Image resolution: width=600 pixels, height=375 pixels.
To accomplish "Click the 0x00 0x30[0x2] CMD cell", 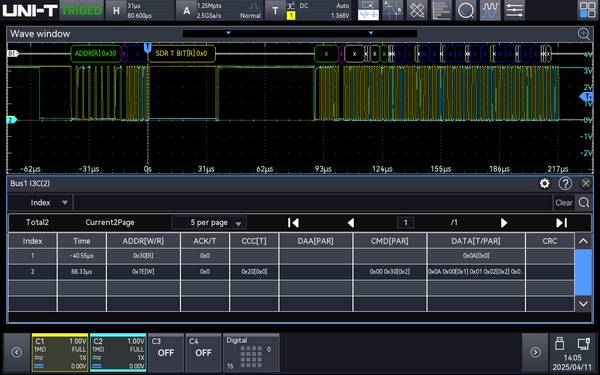I will (390, 272).
